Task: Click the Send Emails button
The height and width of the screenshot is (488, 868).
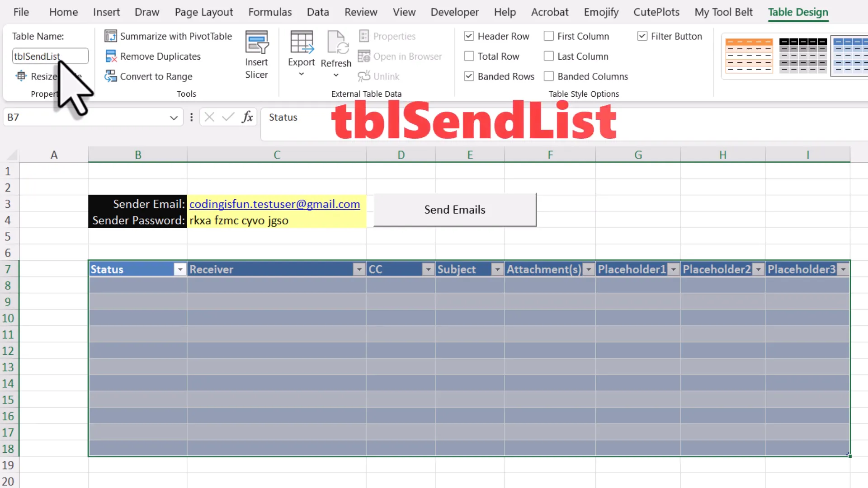Action: click(454, 209)
